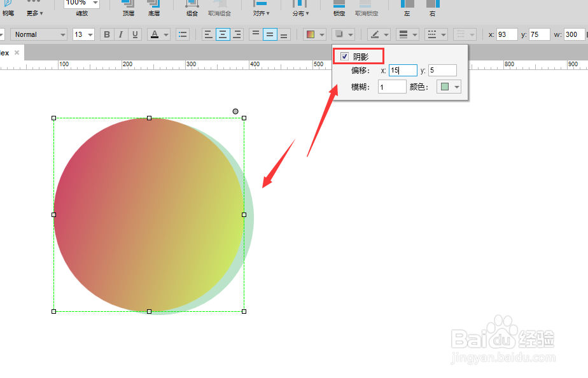Image resolution: width=588 pixels, height=378 pixels.
Task: Click the 取消组合 ungroup button
Action: (220, 8)
